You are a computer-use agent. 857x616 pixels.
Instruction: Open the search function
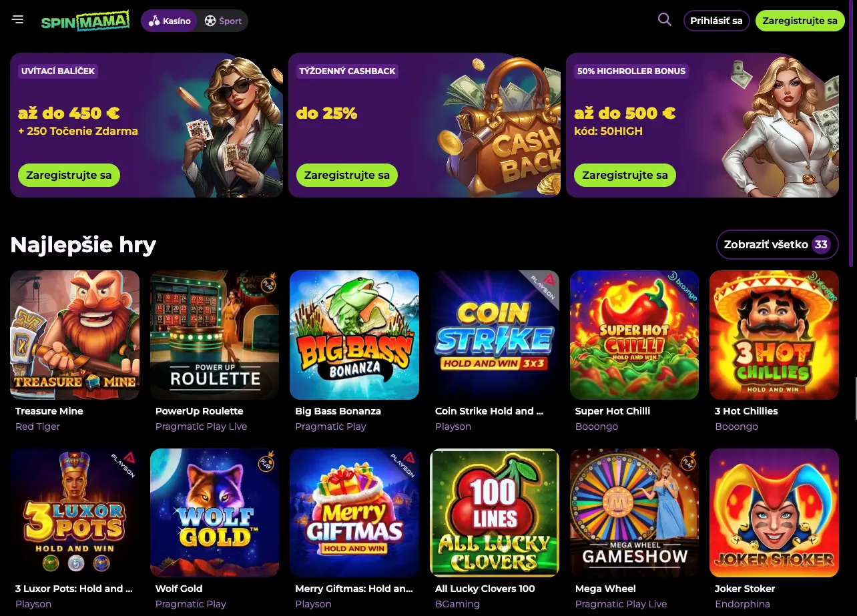point(664,20)
